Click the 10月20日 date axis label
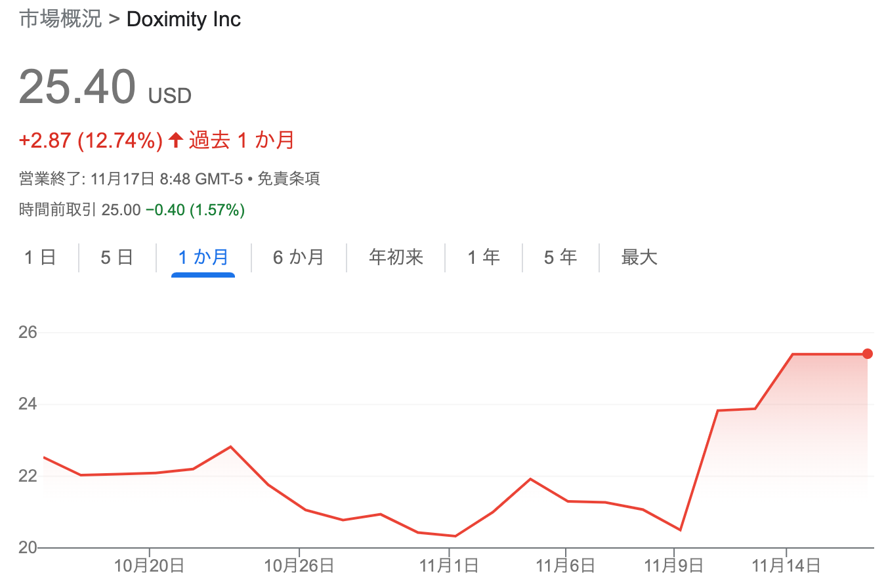 coord(149,565)
